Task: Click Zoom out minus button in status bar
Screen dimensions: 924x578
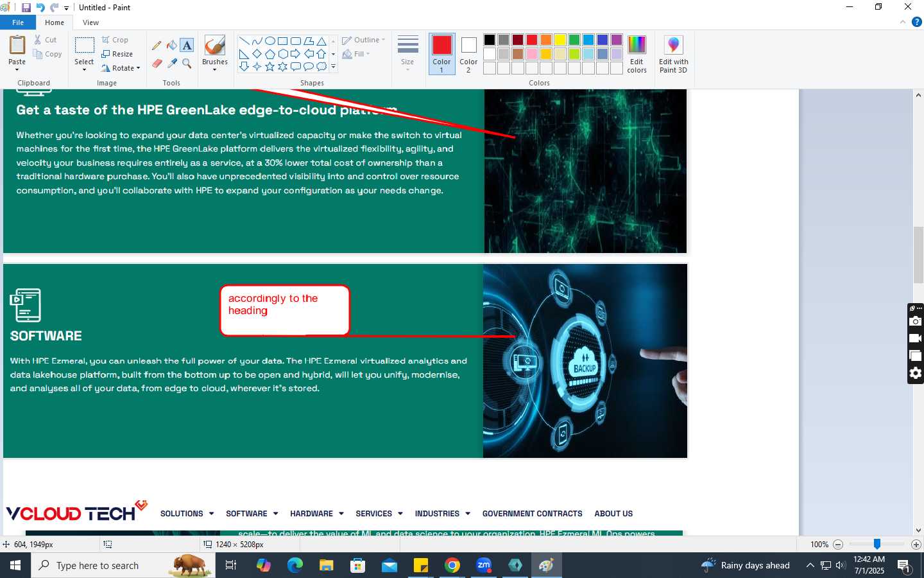Action: (837, 545)
